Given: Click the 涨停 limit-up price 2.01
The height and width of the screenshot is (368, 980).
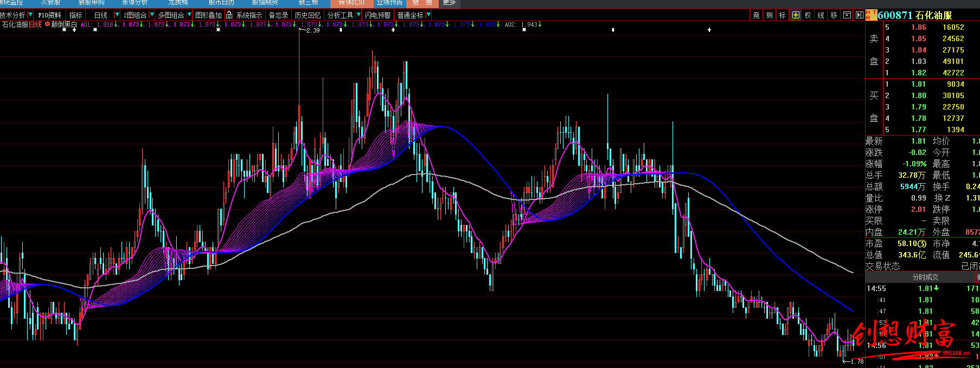Looking at the screenshot, I should [x=919, y=209].
